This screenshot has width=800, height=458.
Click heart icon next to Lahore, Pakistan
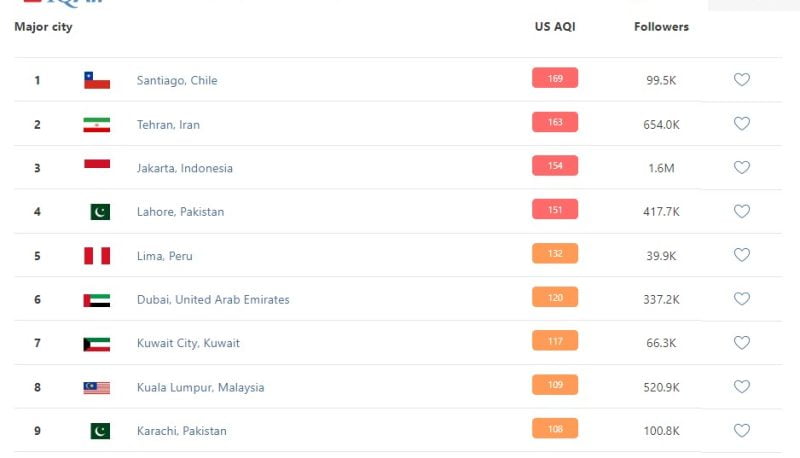pyautogui.click(x=741, y=211)
